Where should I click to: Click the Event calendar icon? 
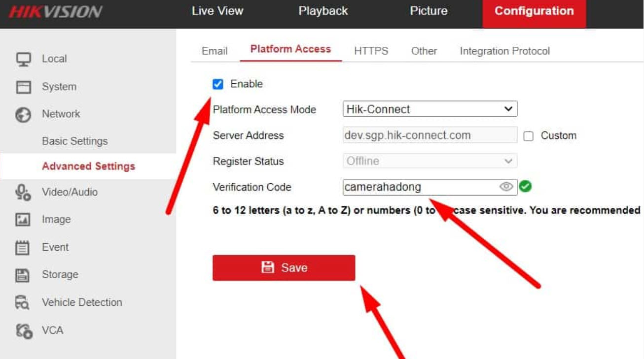23,247
